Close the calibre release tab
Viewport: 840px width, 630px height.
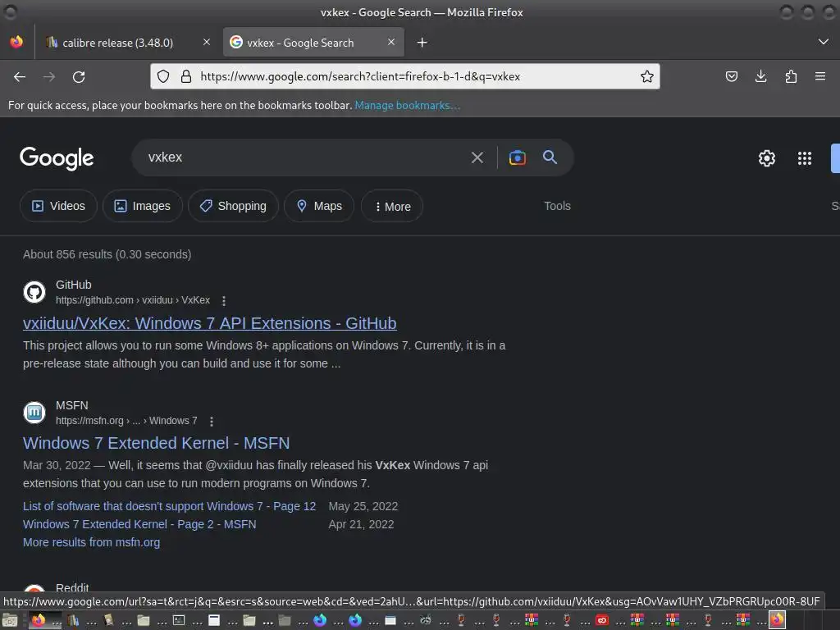point(206,42)
